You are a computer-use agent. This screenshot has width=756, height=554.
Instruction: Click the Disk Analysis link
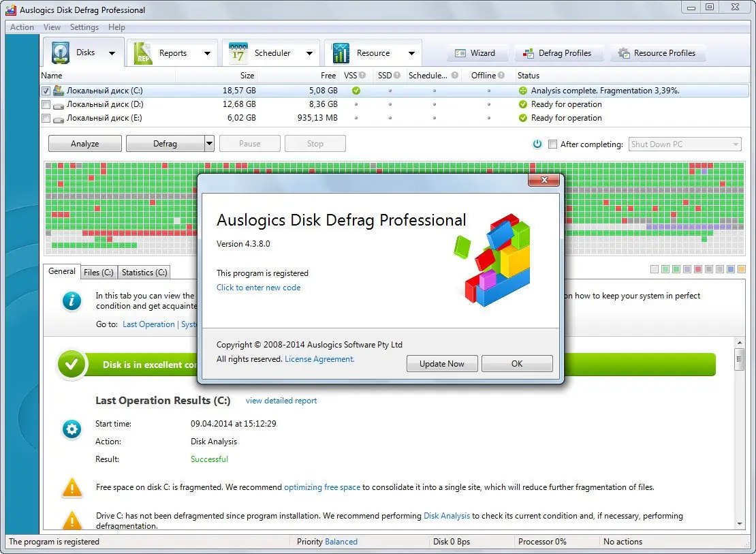click(x=447, y=516)
